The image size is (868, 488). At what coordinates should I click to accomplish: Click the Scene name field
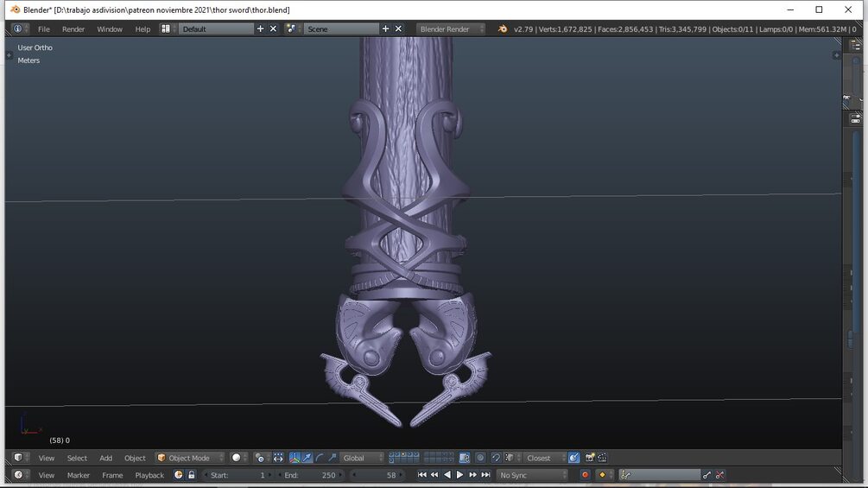tap(341, 29)
